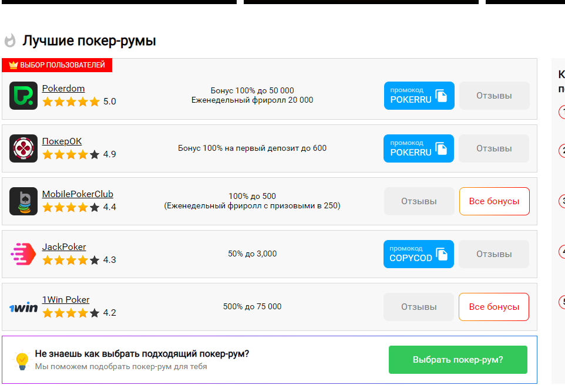Screen dimensions: 565x392
Task: Click text Еженедельный фриролл с призовыми в 250
Action: [252, 206]
